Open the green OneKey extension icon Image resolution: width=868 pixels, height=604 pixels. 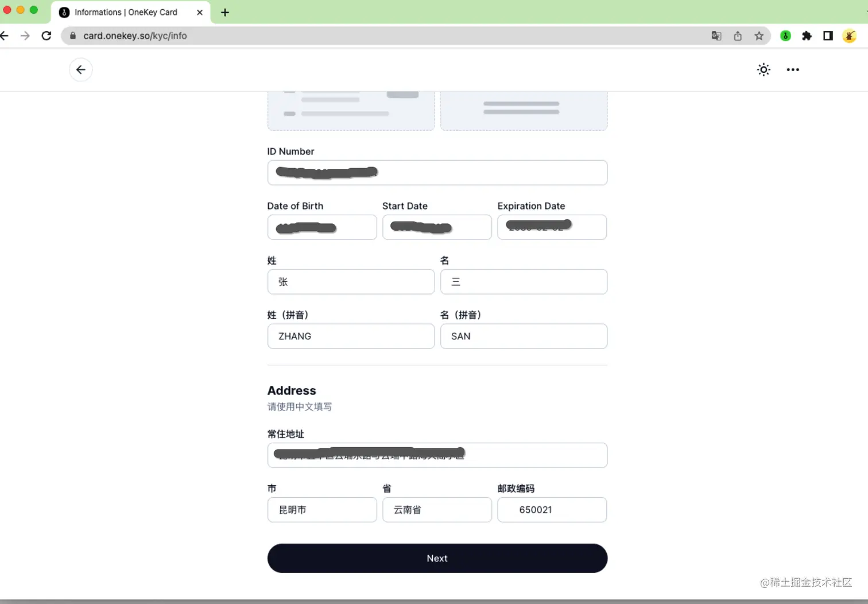(x=785, y=36)
